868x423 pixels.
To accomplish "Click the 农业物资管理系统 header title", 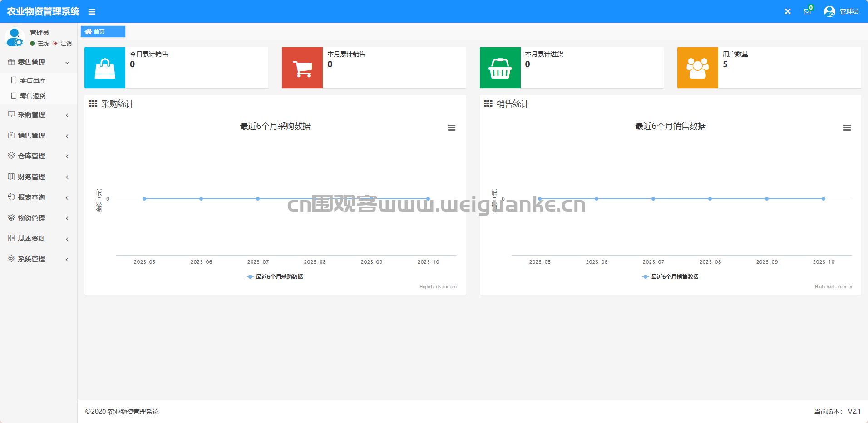I will [43, 11].
